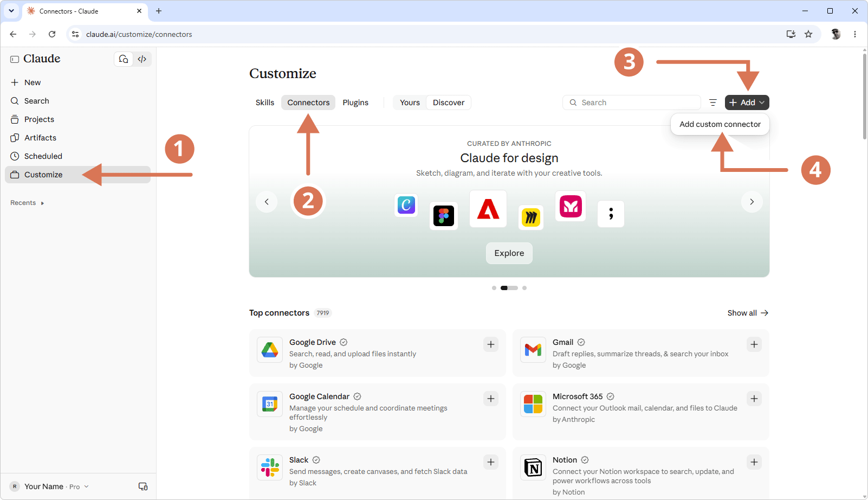Click the filter icon beside the search box

pos(713,102)
